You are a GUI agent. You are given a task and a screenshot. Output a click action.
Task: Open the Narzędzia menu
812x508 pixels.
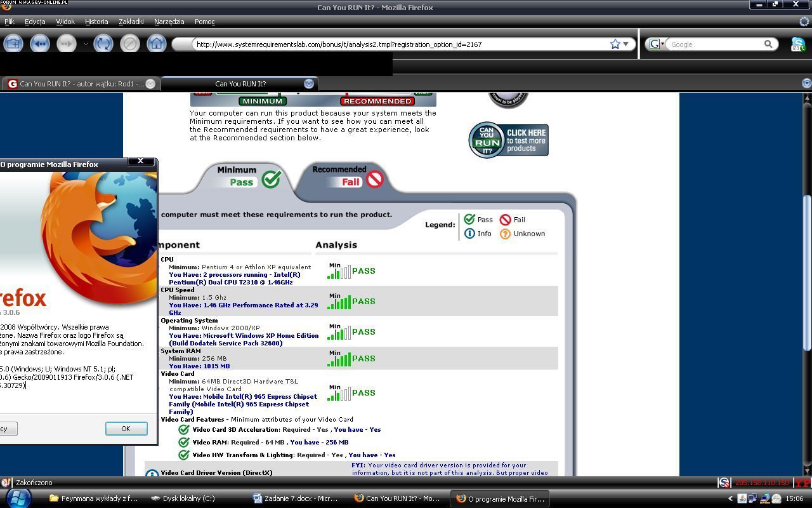coord(169,22)
